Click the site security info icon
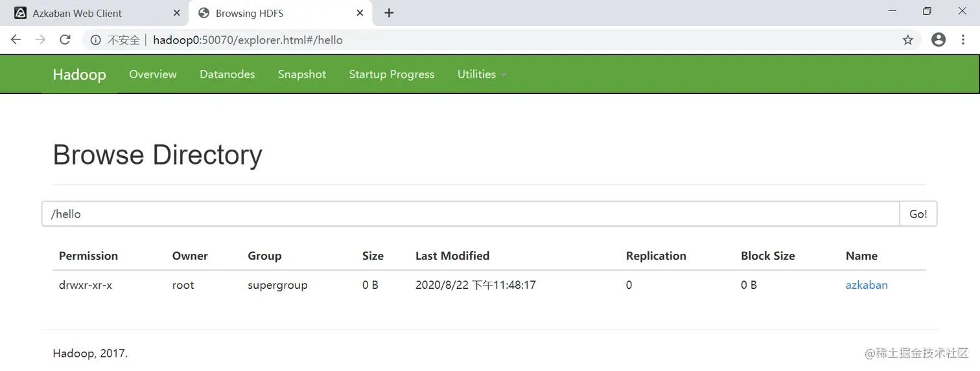The image size is (980, 371). pyautogui.click(x=96, y=40)
